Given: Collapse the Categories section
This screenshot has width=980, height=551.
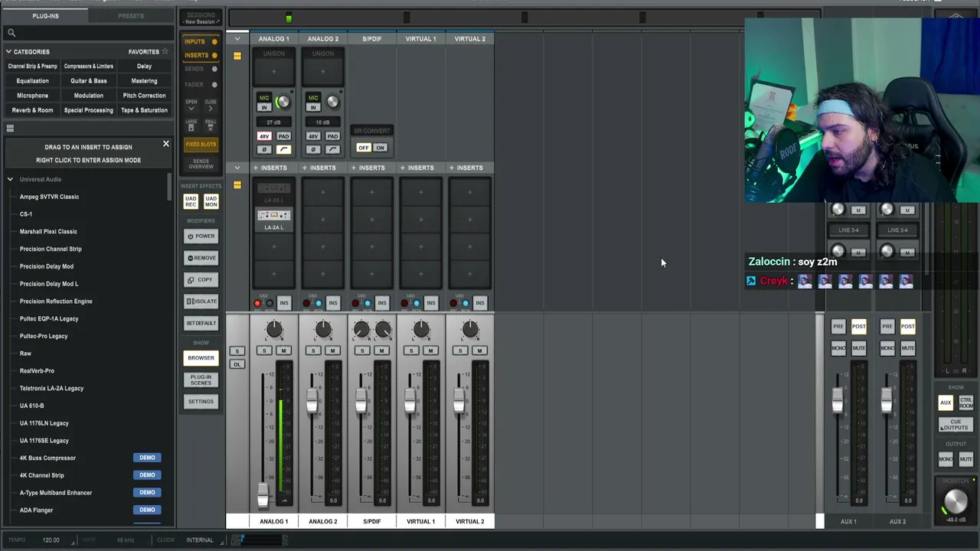Looking at the screenshot, I should pos(8,51).
